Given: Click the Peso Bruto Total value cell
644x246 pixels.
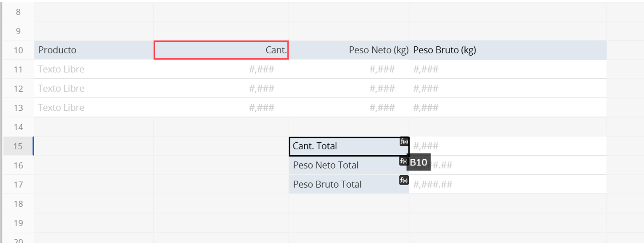Looking at the screenshot, I should (x=508, y=184).
